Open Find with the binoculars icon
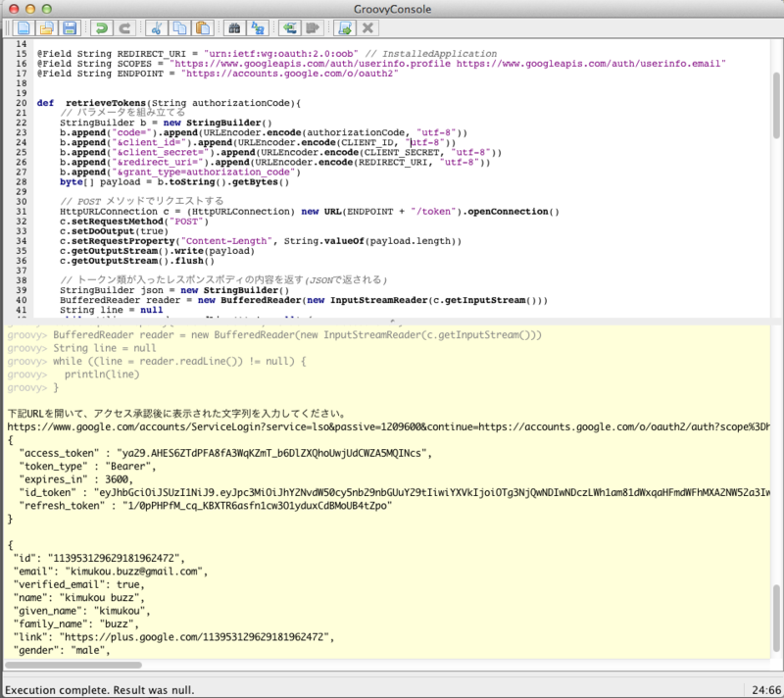Screen dimensions: 784x698 [x=234, y=28]
